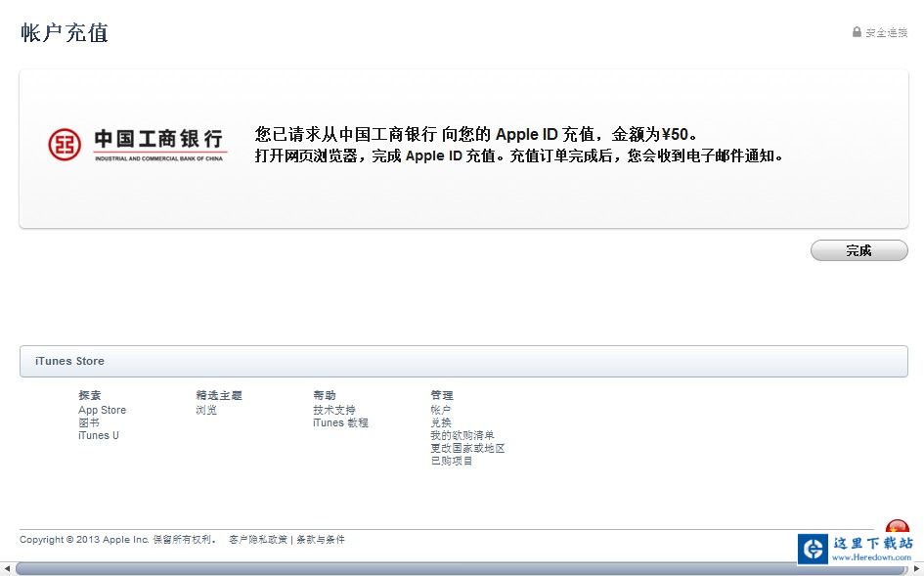
Task: Open the 我的欲购清单 link
Action: tap(462, 435)
